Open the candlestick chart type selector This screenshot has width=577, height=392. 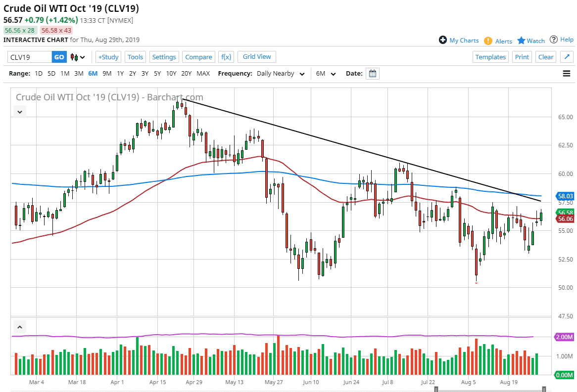click(x=77, y=57)
